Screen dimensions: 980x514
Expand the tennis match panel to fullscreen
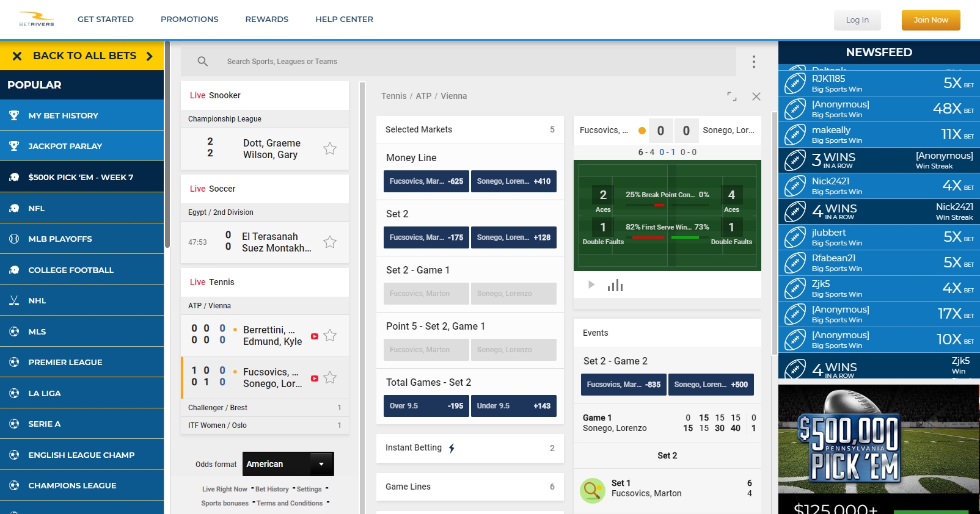point(731,96)
